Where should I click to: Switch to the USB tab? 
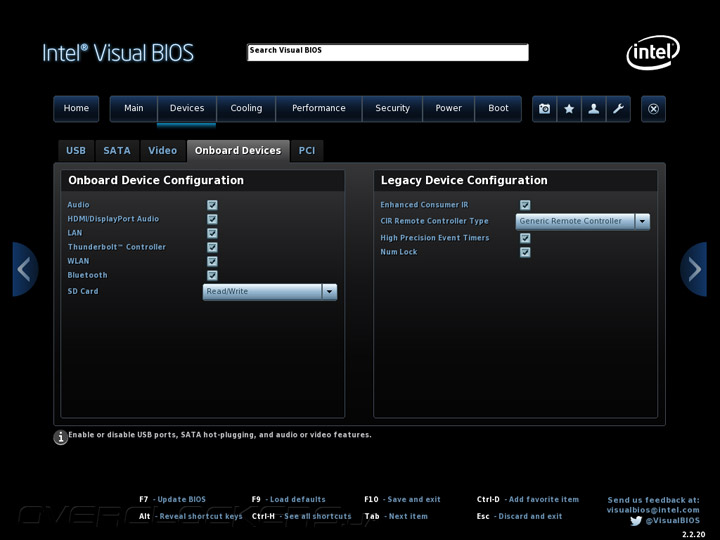pyautogui.click(x=76, y=151)
